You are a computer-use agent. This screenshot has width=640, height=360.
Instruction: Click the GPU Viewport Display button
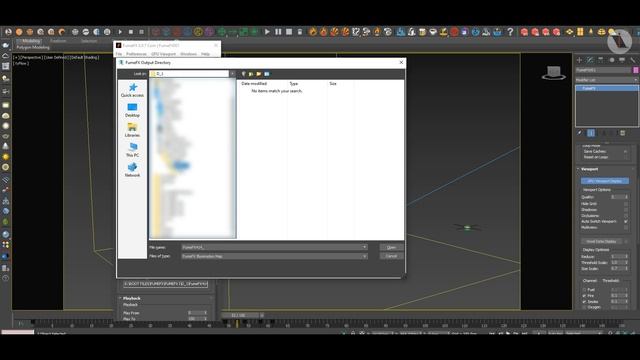[604, 181]
